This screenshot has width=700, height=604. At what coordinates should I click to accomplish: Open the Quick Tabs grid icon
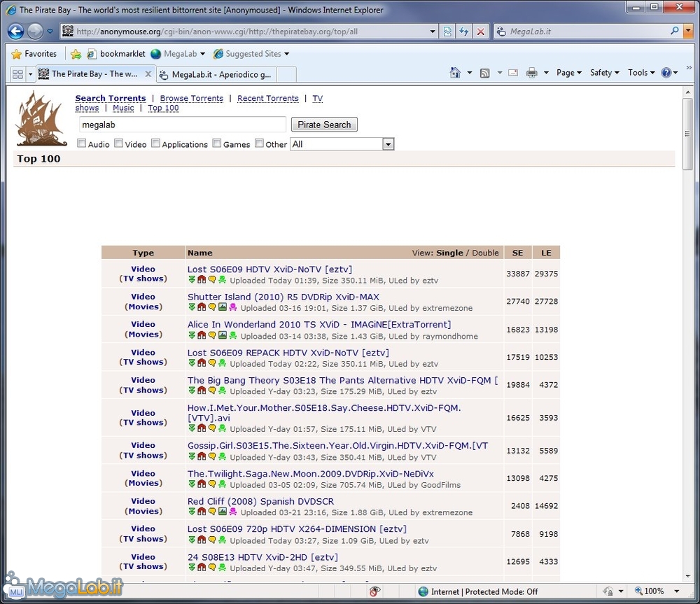click(17, 74)
